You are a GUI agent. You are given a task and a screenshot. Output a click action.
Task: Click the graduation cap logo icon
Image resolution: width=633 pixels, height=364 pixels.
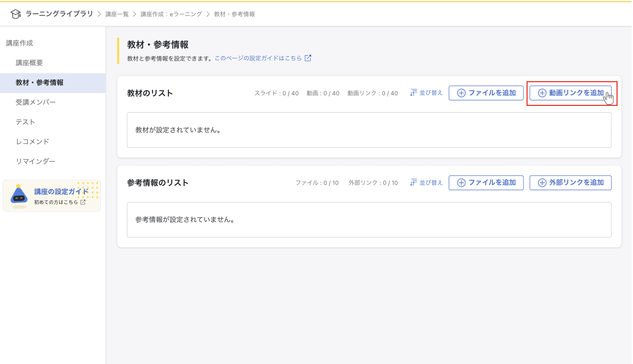click(x=15, y=14)
